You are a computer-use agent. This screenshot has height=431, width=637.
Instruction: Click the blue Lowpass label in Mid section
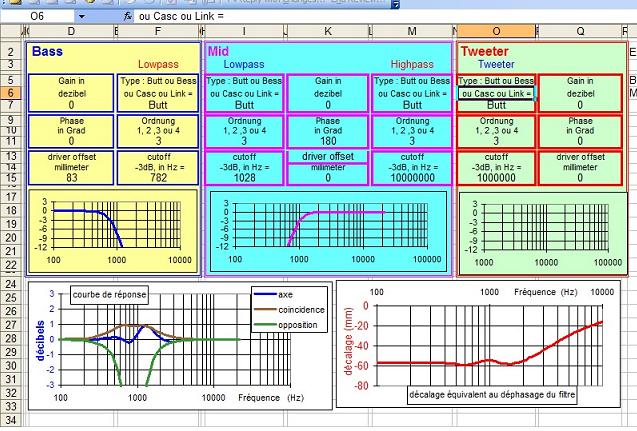tap(244, 64)
